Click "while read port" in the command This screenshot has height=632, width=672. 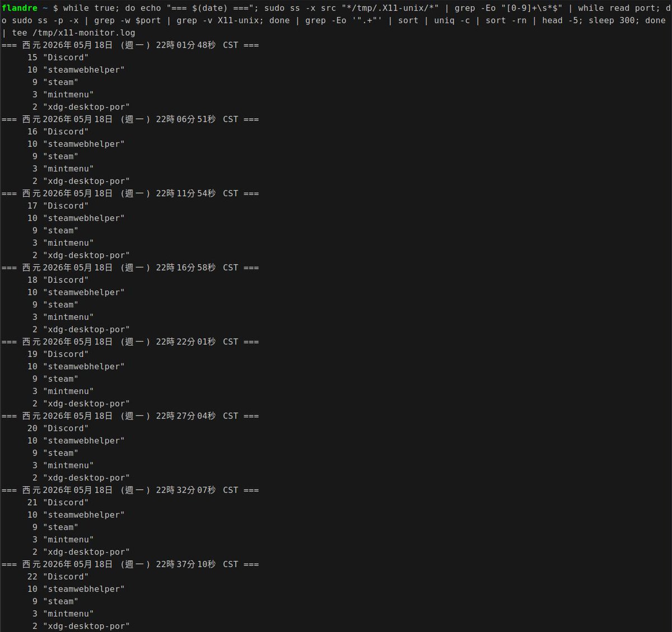click(x=617, y=8)
